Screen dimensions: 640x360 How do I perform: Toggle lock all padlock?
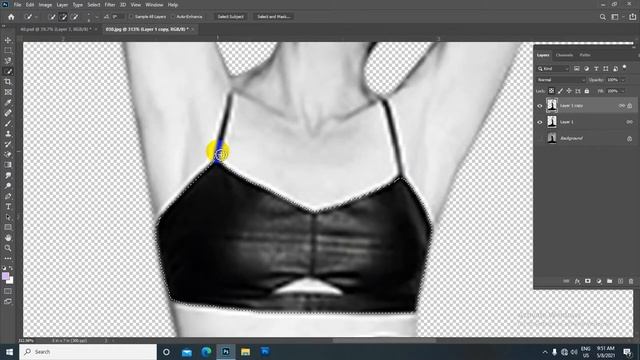coord(587,91)
